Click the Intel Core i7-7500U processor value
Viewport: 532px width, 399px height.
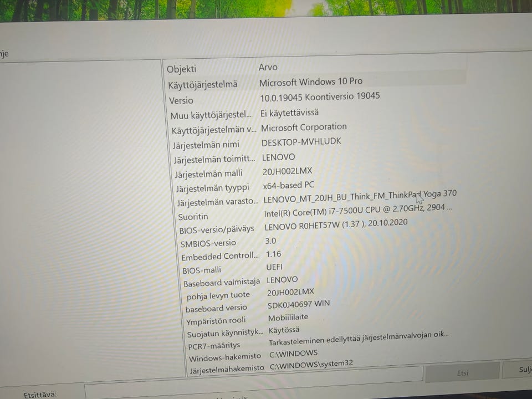tap(357, 210)
